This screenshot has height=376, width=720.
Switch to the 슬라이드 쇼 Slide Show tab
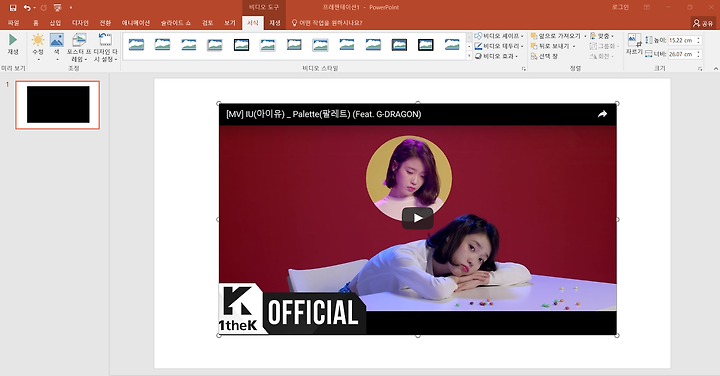pos(175,22)
